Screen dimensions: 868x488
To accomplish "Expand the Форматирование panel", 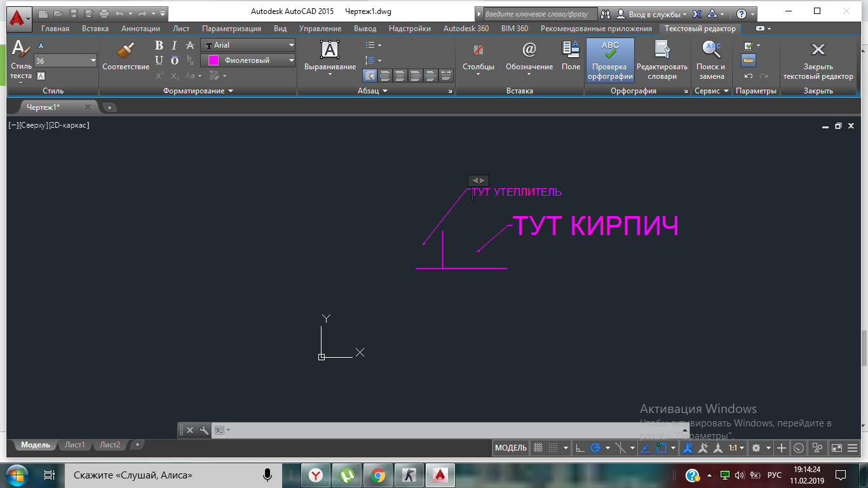I will (198, 91).
